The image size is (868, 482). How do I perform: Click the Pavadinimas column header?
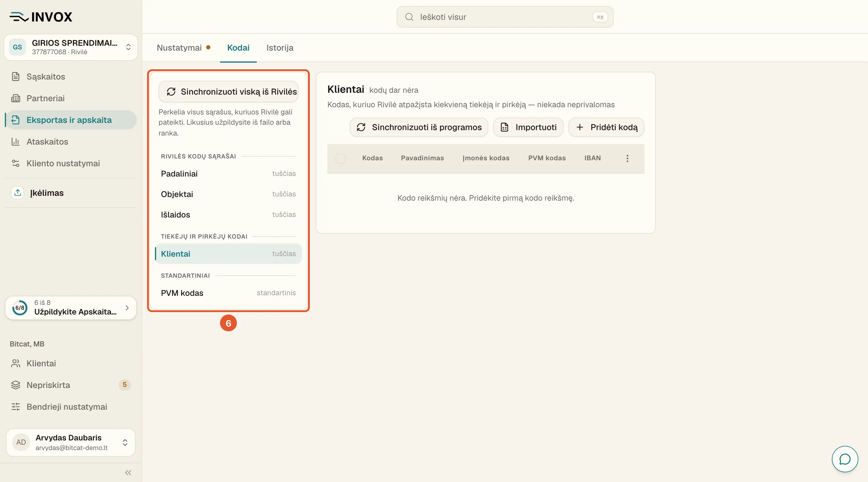click(422, 158)
